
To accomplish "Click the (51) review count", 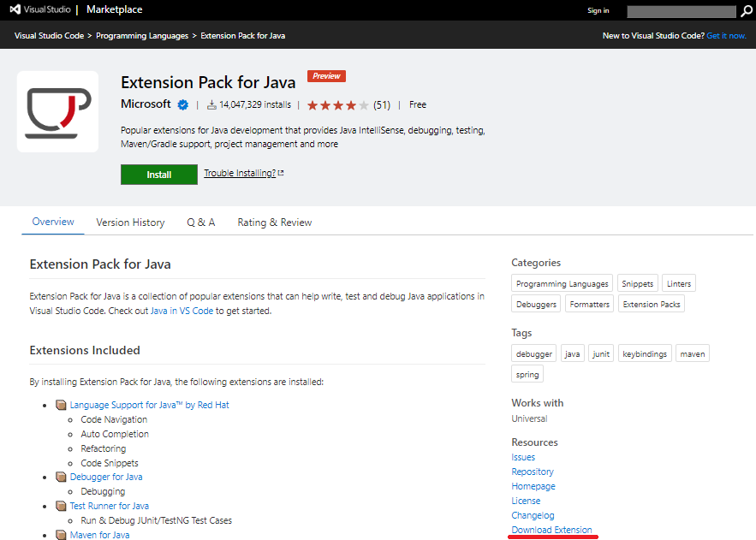I will (381, 105).
